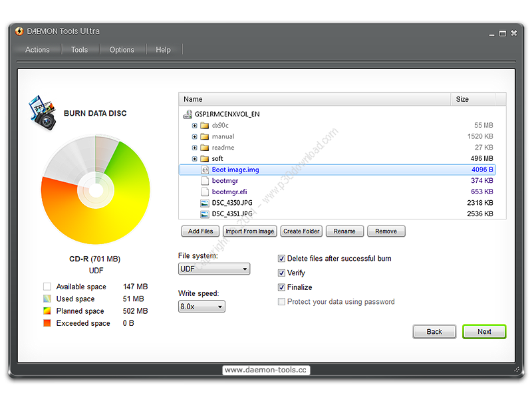This screenshot has width=532, height=399.
Task: Toggle Delete files after successful burn
Action: (x=281, y=259)
